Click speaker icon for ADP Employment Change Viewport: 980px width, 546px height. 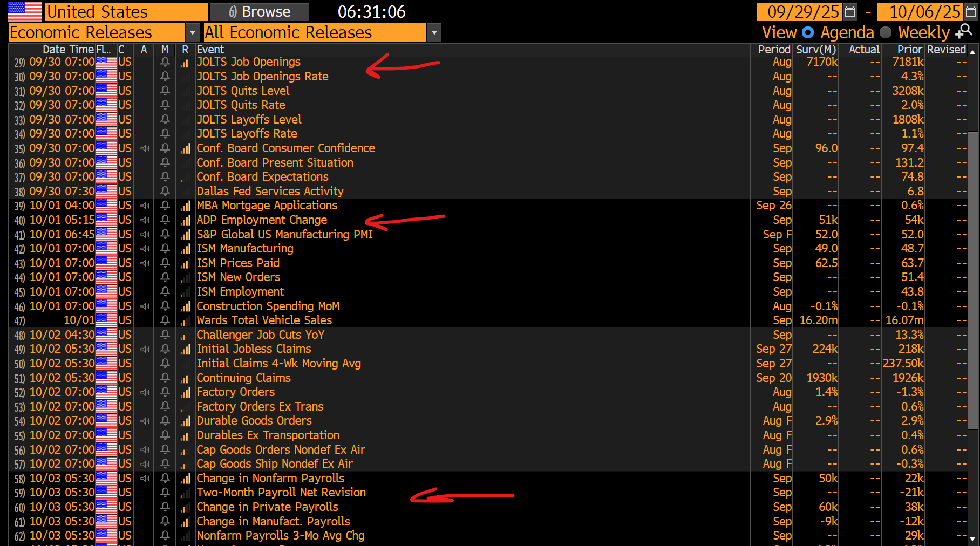[x=145, y=220]
